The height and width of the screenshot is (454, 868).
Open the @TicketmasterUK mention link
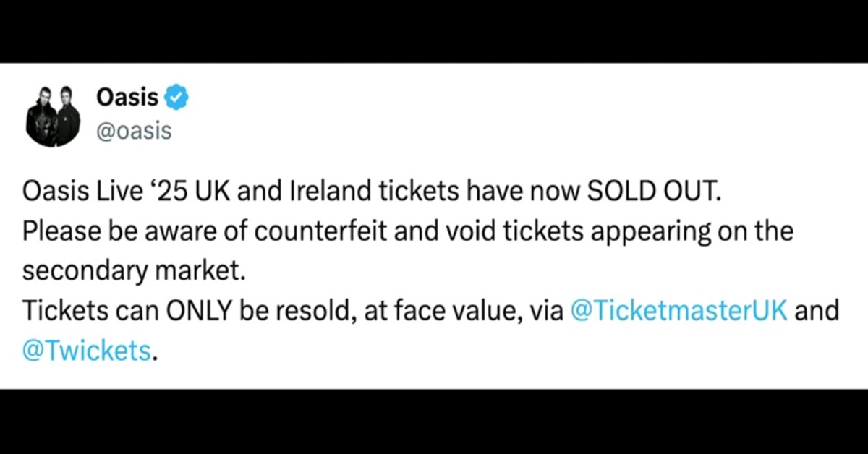[678, 311]
